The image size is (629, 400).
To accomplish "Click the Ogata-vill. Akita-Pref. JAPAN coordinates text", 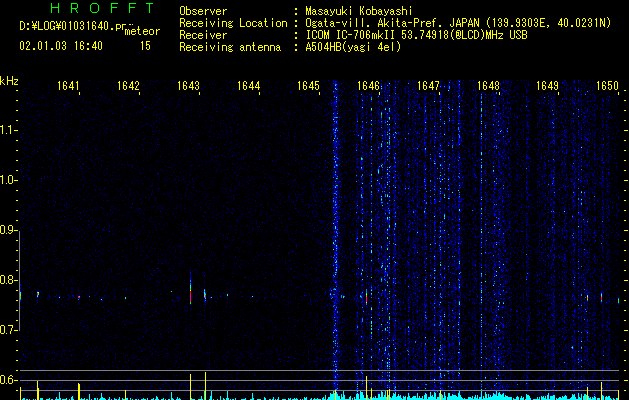I will [x=458, y=23].
